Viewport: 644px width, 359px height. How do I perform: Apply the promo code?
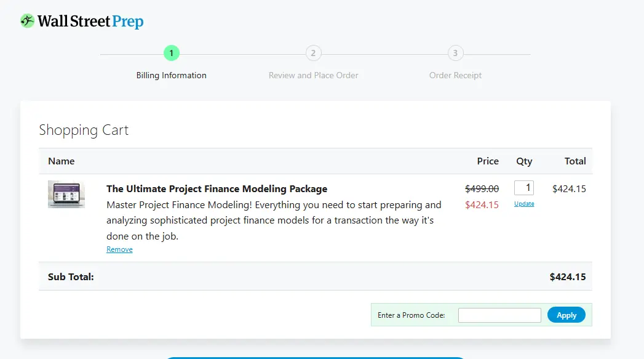(566, 315)
